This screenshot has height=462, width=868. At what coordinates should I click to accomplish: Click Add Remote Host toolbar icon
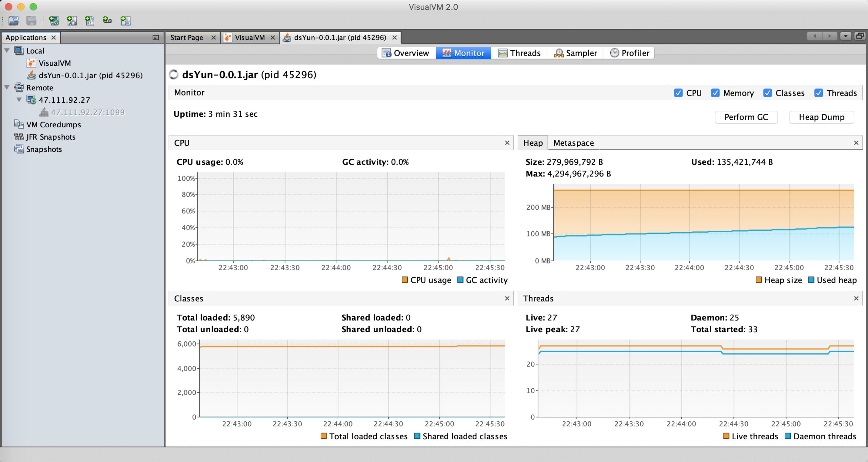[54, 21]
